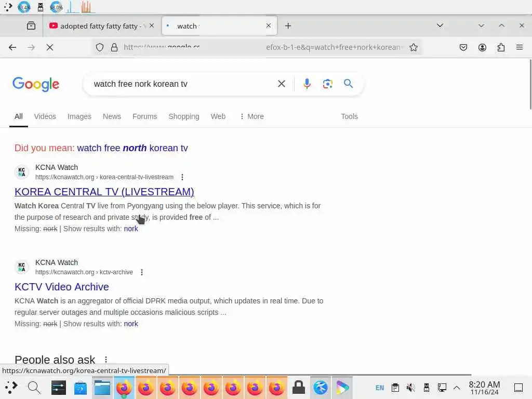
Task: Switch to Forums results tab
Action: 144,116
